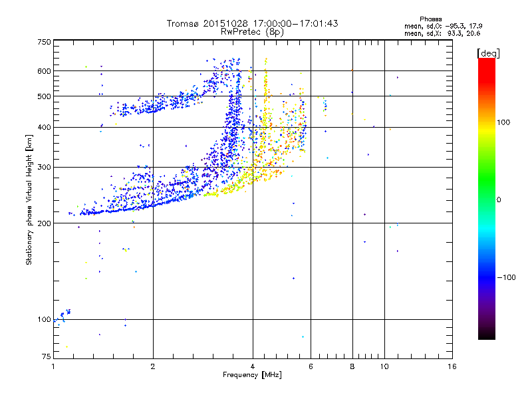532x399 pixels.
Task: Click the 'Frequency [MHz]' axis label
Action: click(252, 375)
